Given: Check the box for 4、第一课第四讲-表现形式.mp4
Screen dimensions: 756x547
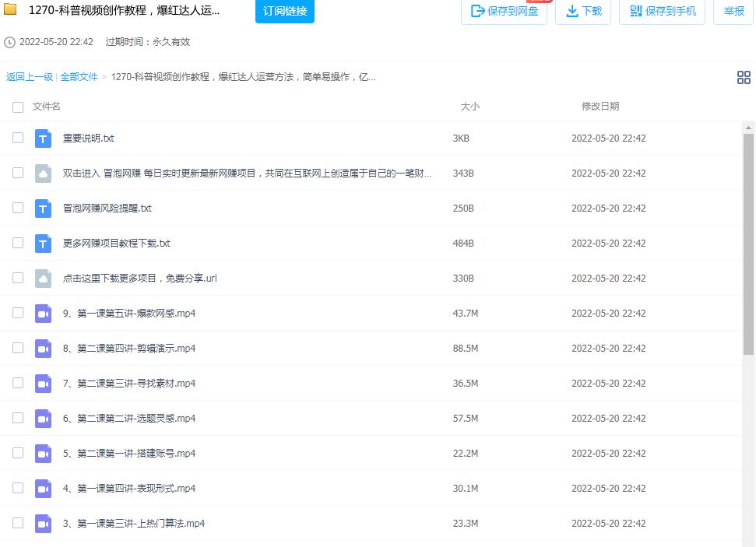Looking at the screenshot, I should click(18, 488).
